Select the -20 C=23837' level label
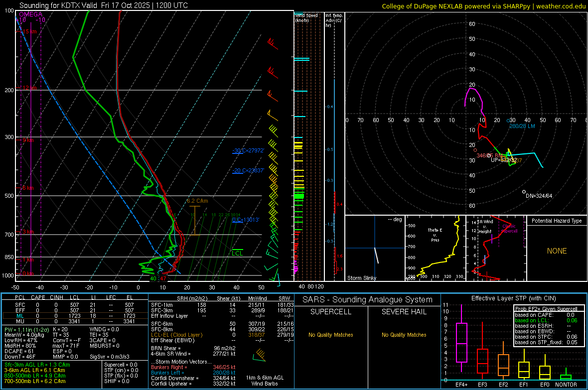Screen dimensions: 588x390 (x=248, y=170)
